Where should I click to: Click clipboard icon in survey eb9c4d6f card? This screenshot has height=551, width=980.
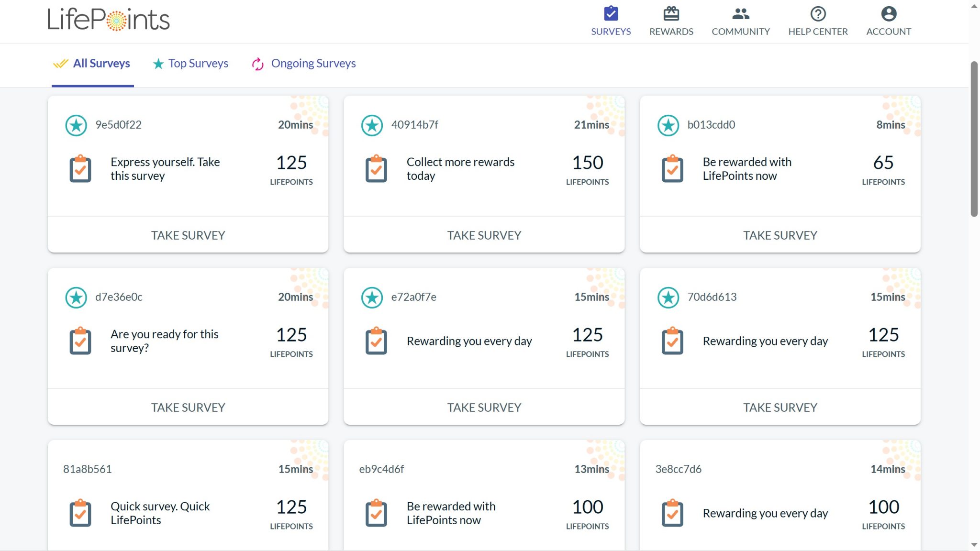(376, 513)
